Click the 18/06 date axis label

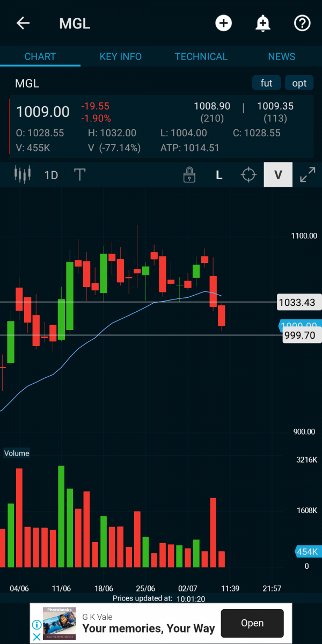pos(104,589)
